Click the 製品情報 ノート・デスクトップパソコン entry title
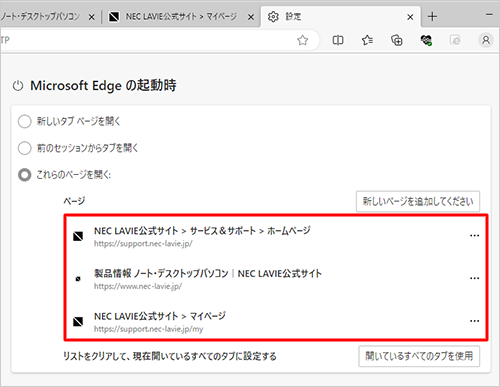 [x=208, y=273]
